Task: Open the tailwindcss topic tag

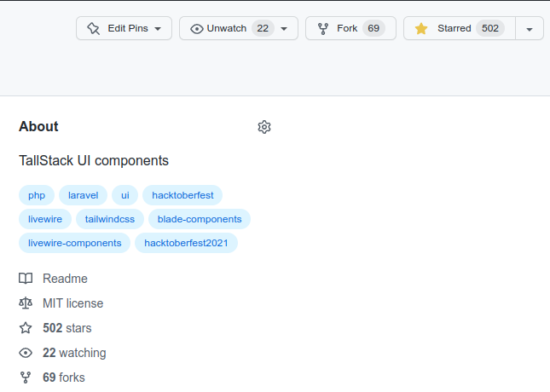Action: click(x=110, y=219)
